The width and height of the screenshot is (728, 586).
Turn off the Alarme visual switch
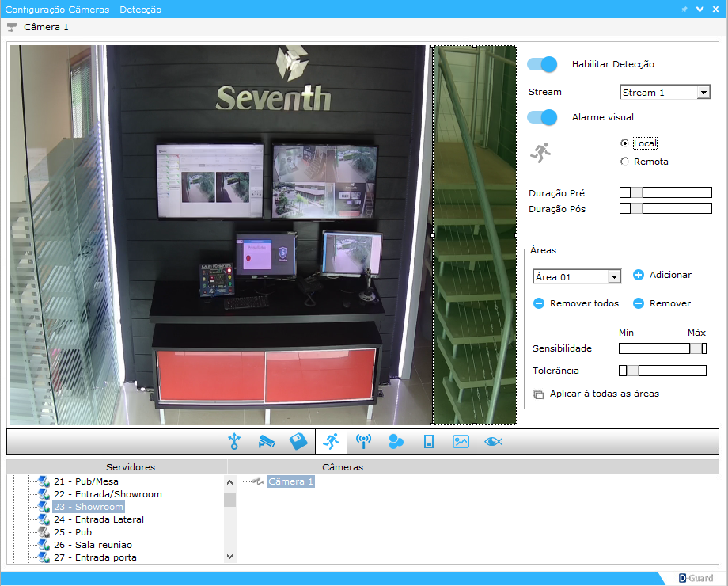tap(542, 117)
